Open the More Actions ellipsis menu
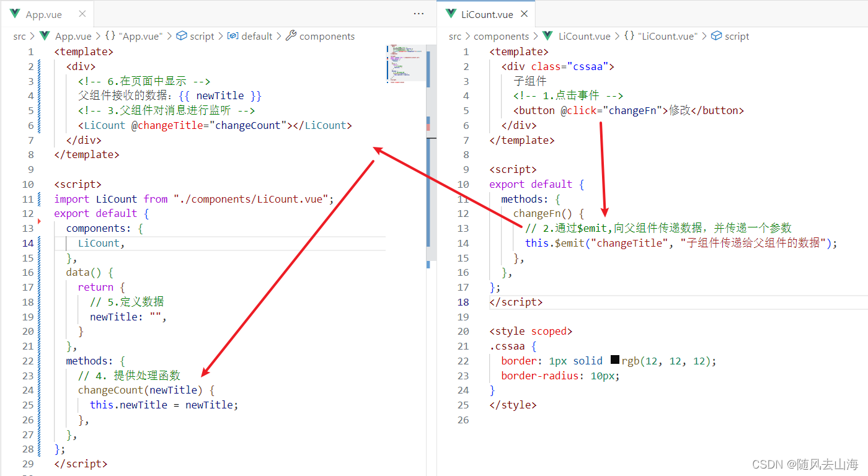This screenshot has height=476, width=868. point(418,14)
